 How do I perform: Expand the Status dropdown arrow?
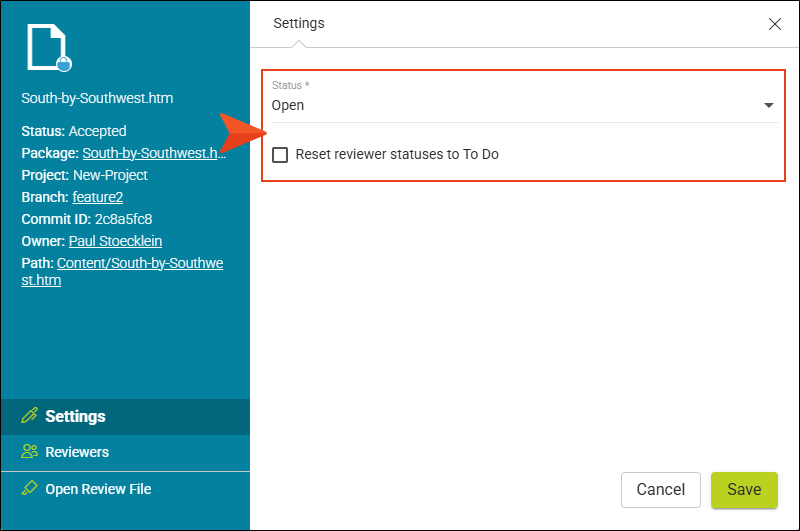[x=768, y=105]
